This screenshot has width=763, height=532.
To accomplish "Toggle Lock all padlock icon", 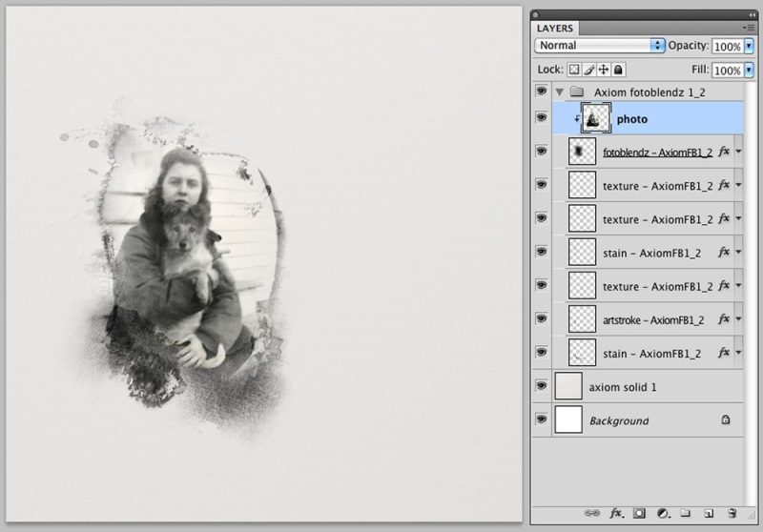I will tap(618, 70).
